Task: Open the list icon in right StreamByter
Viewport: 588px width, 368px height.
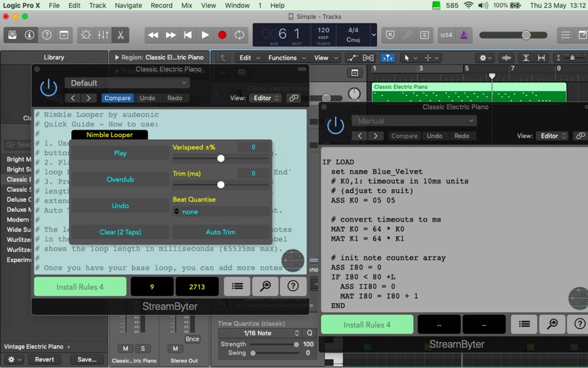Action: 524,324
